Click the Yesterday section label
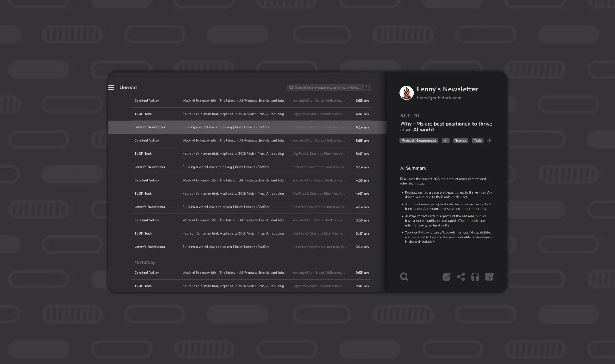The width and height of the screenshot is (615, 364). (x=145, y=263)
